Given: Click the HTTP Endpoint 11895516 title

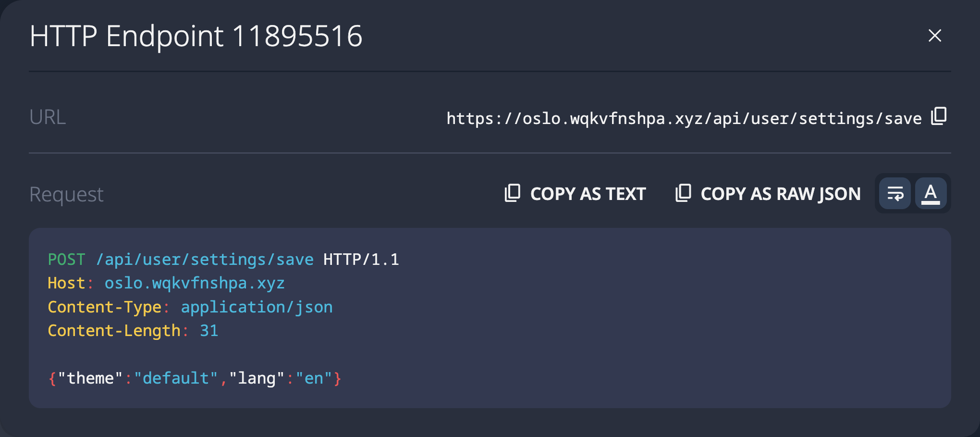Looking at the screenshot, I should pyautogui.click(x=196, y=36).
